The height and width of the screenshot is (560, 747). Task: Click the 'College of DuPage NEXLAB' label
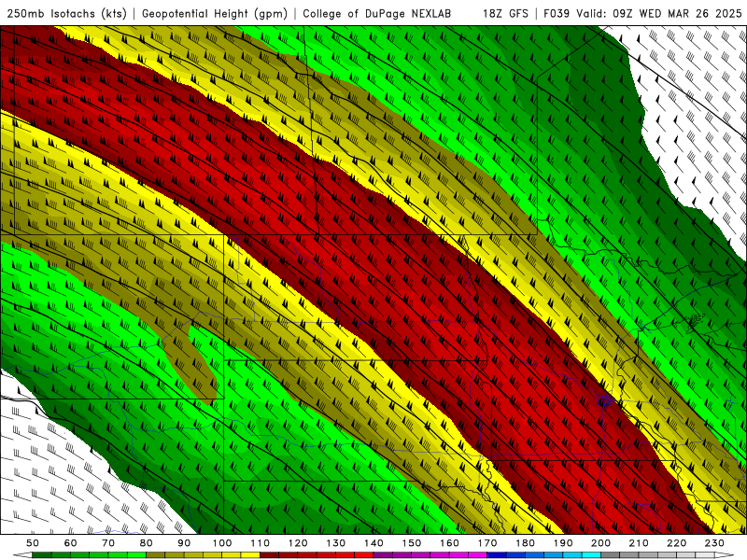pyautogui.click(x=377, y=14)
